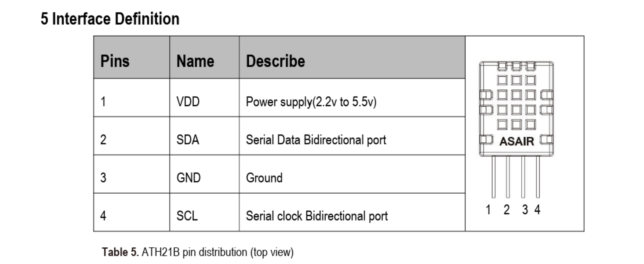Click pin label 3 under sensor diagram
This screenshot has height=264, width=644.
[525, 210]
